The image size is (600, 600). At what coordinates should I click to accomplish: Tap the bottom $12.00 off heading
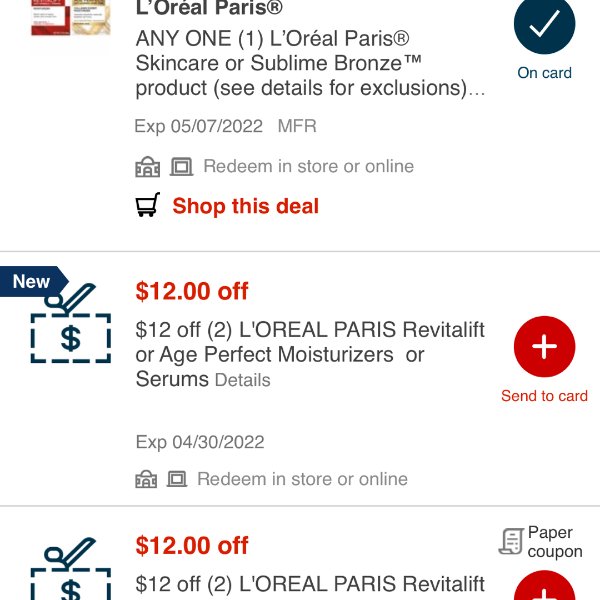192,545
